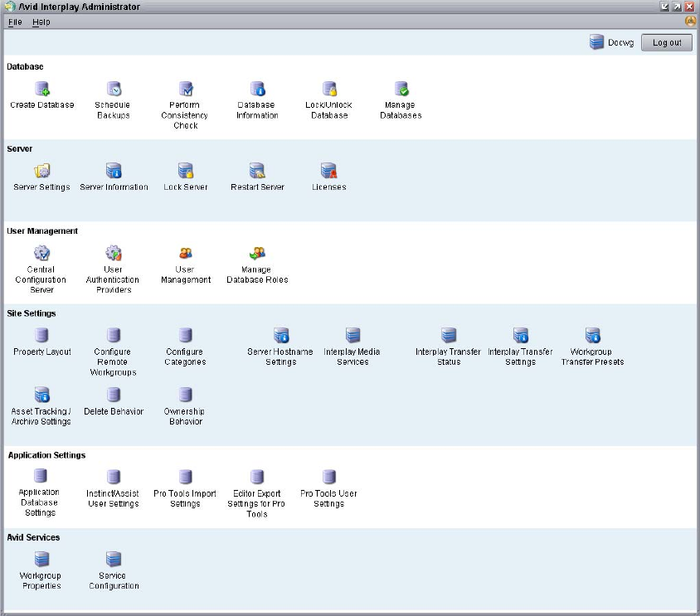Open Editor Export Settings for Pro Tools
Viewport: 700px width, 616px height.
pos(257,477)
